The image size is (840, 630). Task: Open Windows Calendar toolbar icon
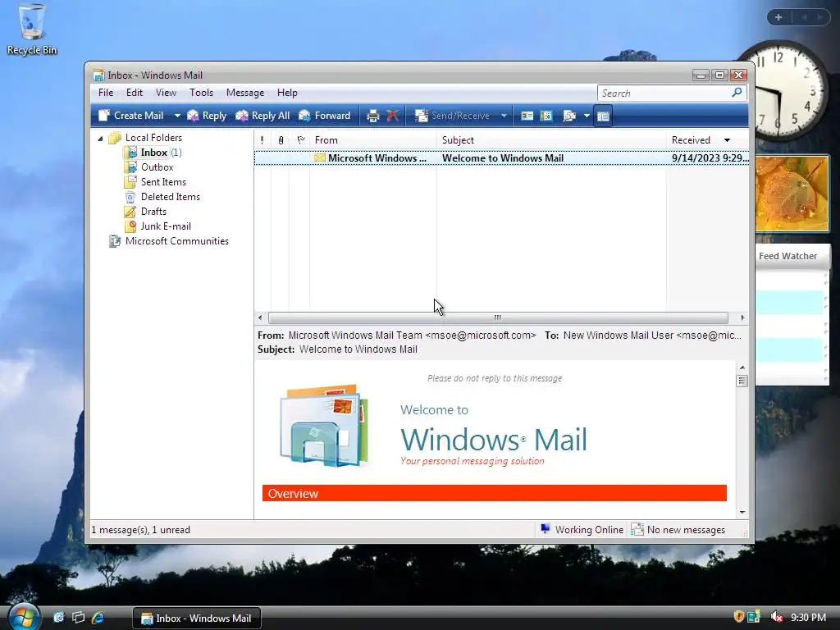(x=546, y=116)
